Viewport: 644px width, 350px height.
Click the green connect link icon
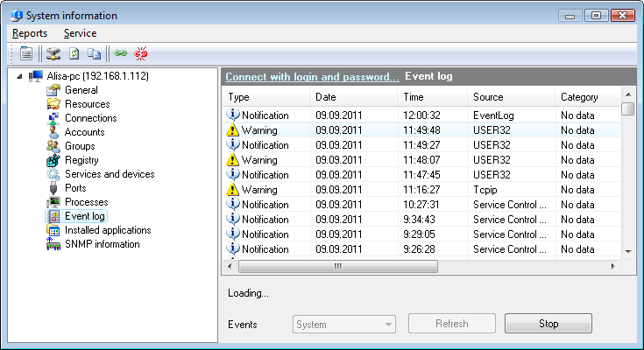pos(121,53)
